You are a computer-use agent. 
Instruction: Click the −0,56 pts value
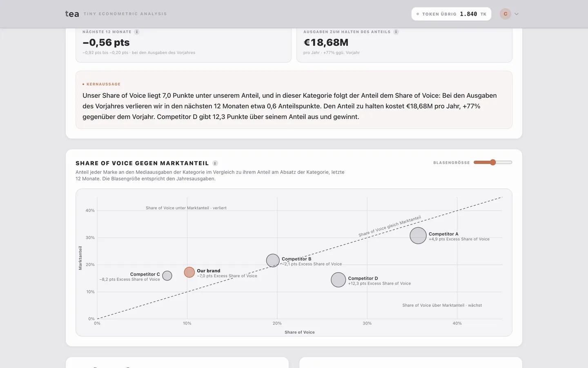pyautogui.click(x=106, y=43)
